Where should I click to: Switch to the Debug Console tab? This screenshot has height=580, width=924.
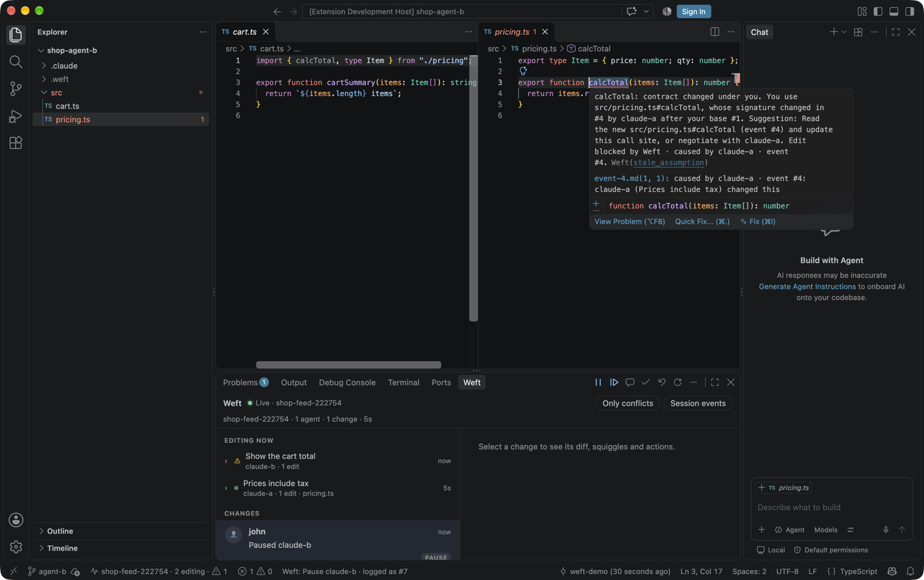[347, 383]
